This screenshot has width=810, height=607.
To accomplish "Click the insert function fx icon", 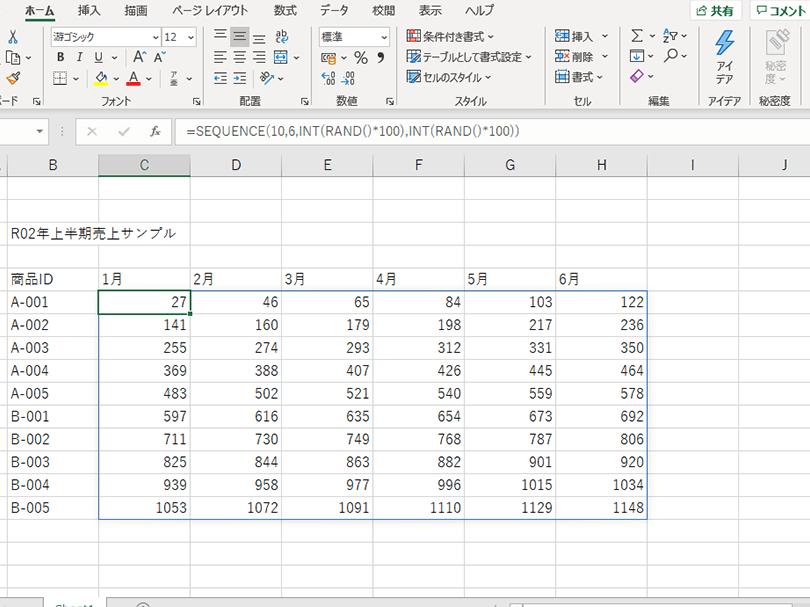I will pos(155,131).
